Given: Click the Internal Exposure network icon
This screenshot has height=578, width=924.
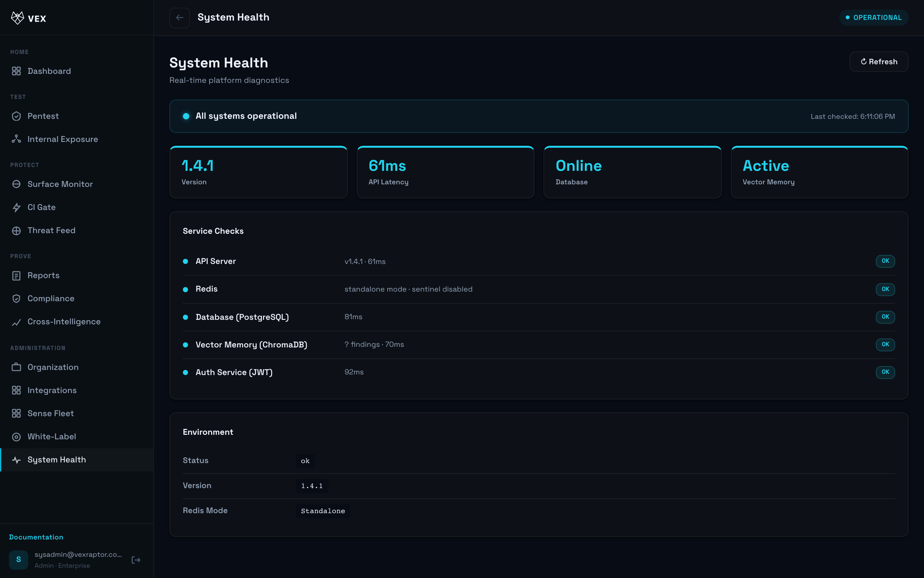Looking at the screenshot, I should 16,139.
